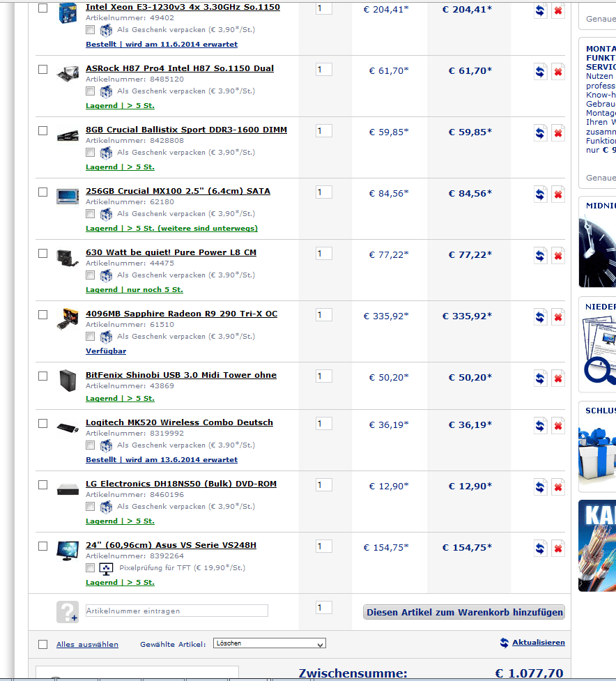Refresh the 8GB Crucial Ballistix Sport row

tap(540, 133)
